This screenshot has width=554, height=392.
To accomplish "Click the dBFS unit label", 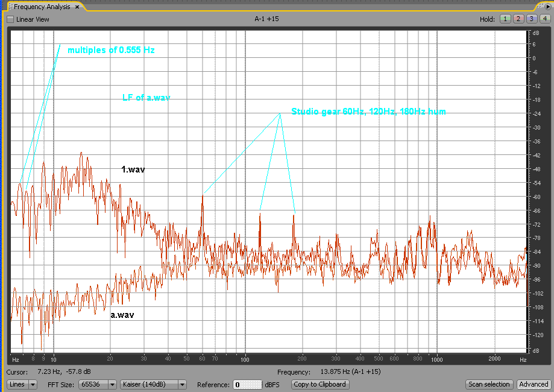I will [272, 385].
